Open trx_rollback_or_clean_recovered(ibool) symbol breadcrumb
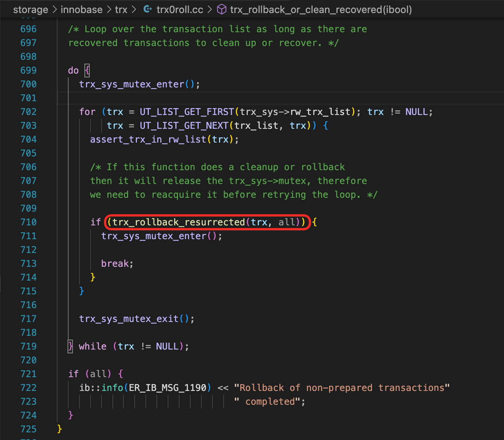504x440 pixels. point(321,10)
